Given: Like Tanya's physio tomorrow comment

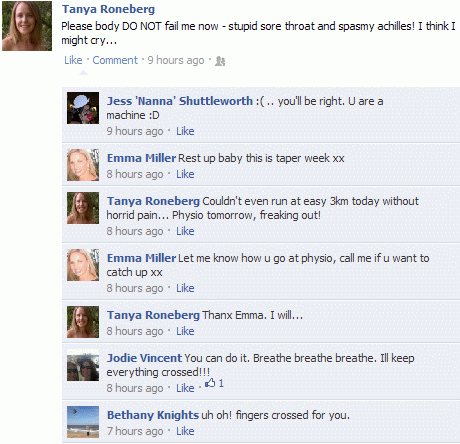Looking at the screenshot, I should point(185,231).
